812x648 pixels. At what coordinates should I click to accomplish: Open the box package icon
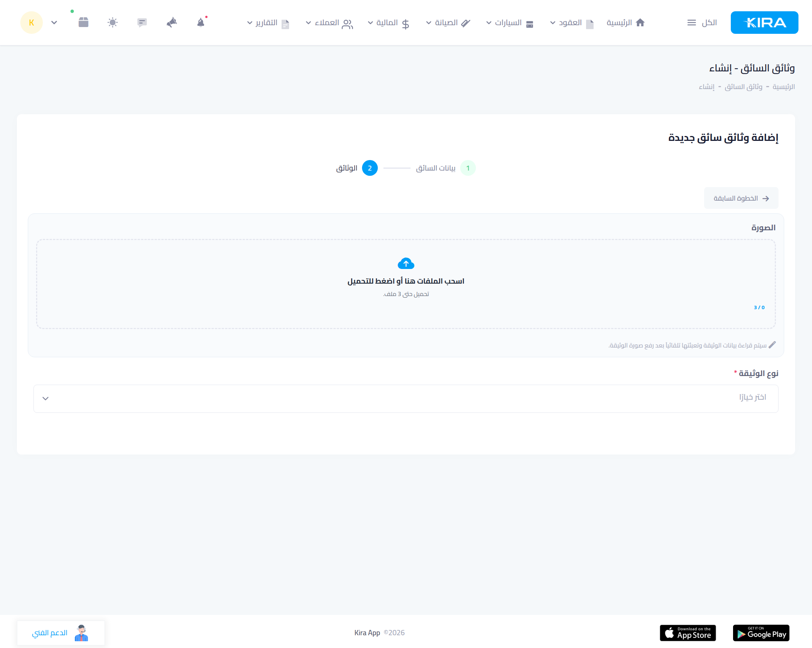[83, 23]
